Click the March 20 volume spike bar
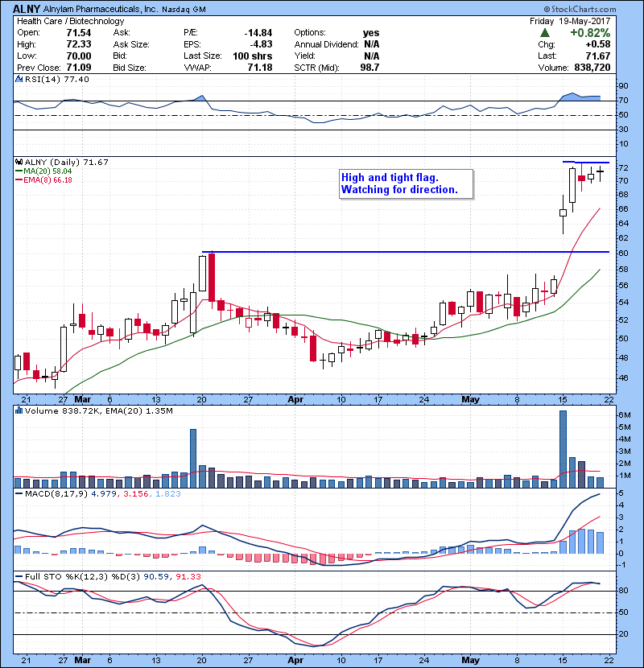Image resolution: width=644 pixels, height=668 pixels. pos(193,459)
